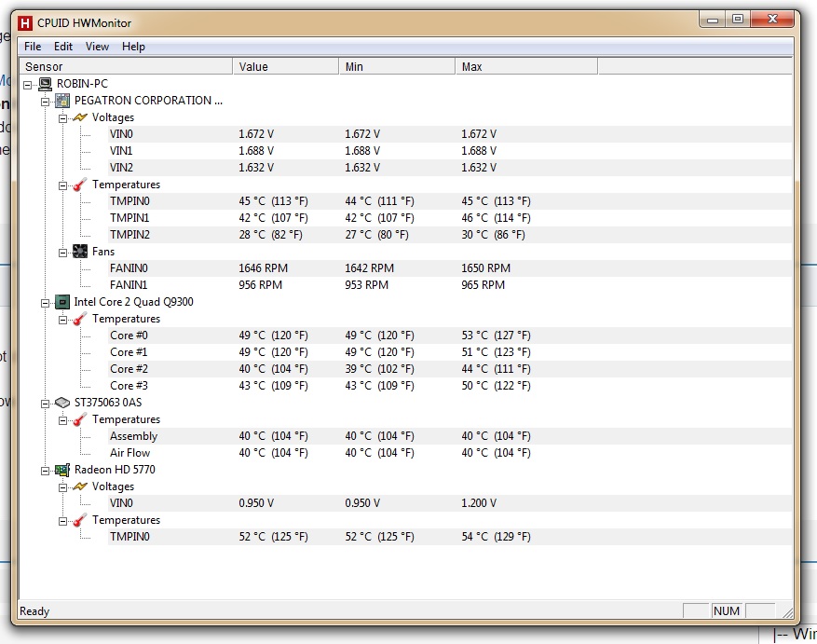Click the 54 °C (129 °F) max value
The image size is (817, 644).
pos(496,537)
